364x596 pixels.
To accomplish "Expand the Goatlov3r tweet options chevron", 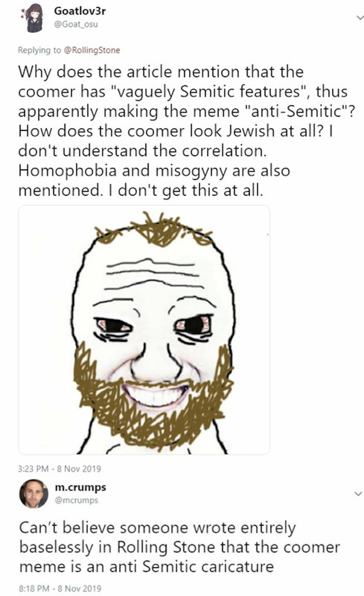I will coord(360,18).
